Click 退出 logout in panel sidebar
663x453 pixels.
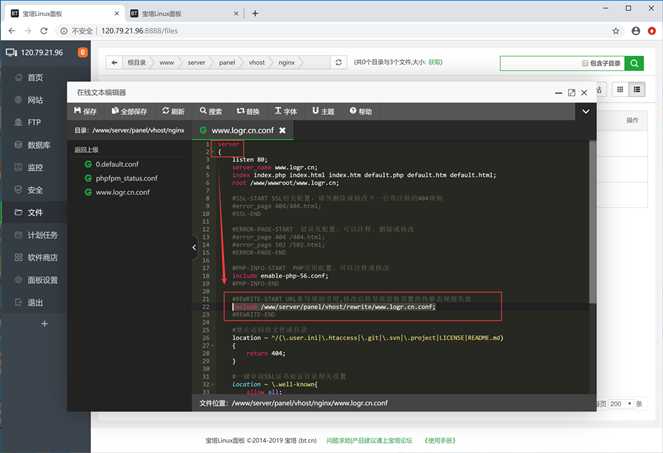(35, 302)
